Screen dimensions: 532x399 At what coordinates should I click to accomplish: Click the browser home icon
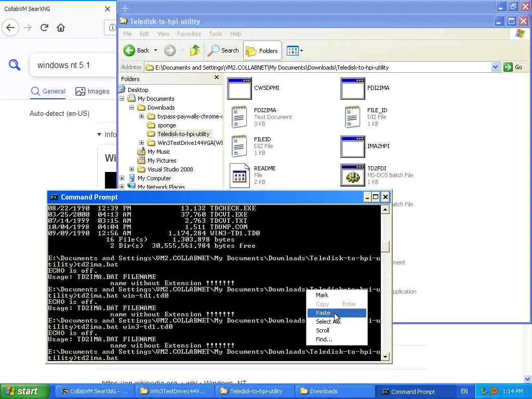pyautogui.click(x=61, y=28)
